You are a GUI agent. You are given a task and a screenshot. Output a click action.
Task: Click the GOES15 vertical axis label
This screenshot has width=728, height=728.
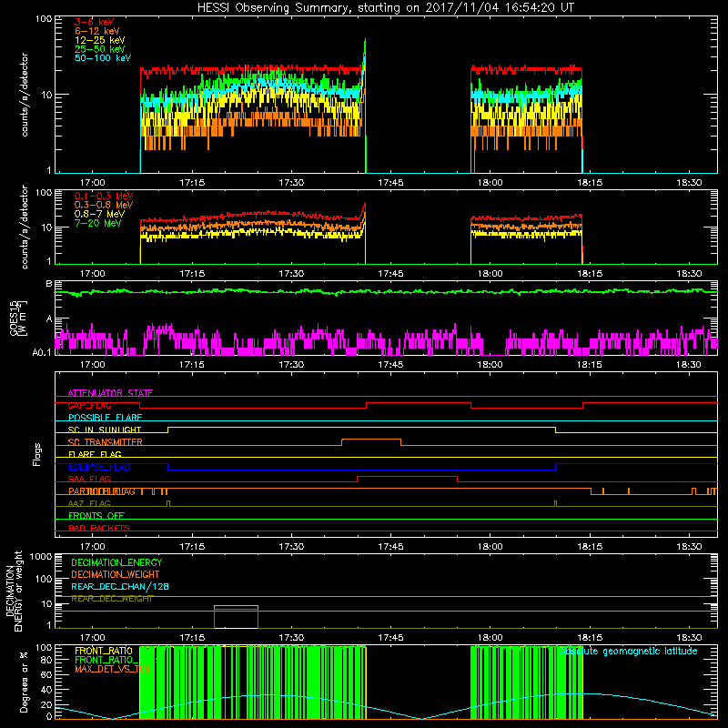(x=19, y=318)
